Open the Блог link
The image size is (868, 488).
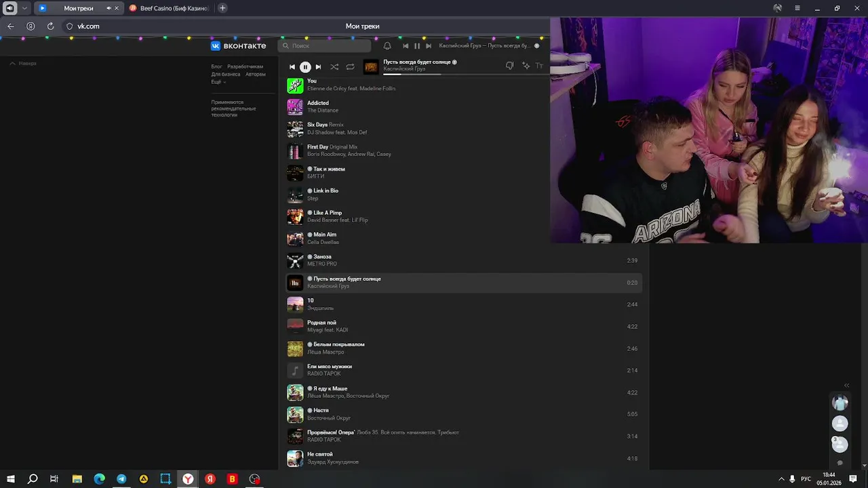[x=216, y=66]
